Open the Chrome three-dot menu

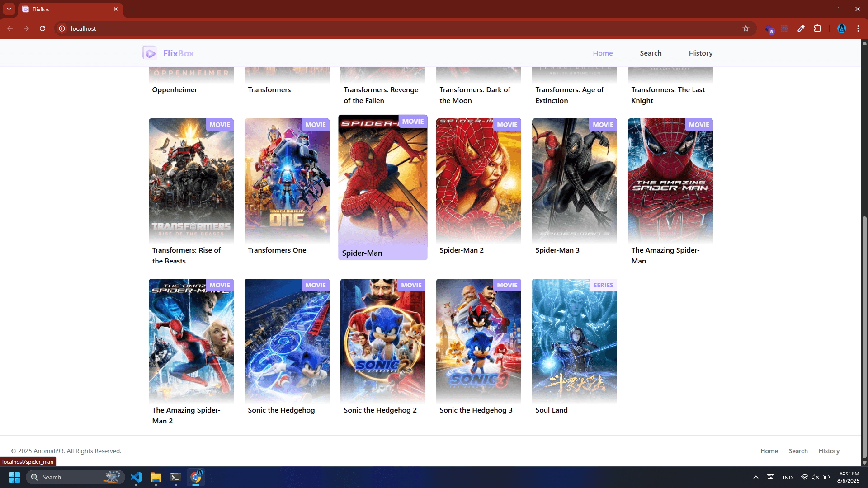tap(858, 28)
